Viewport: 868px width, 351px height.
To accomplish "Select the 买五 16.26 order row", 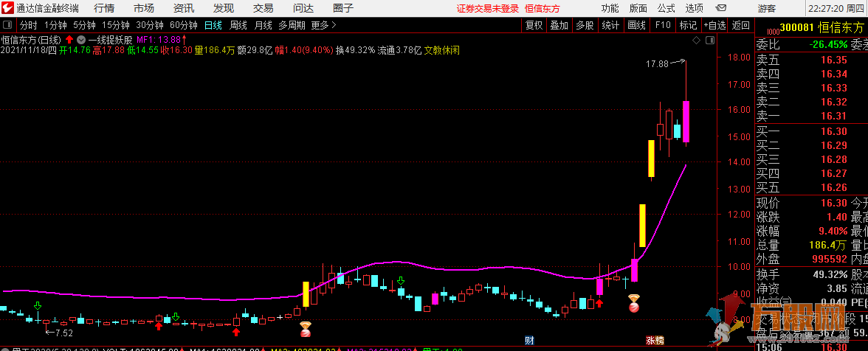I will (812, 187).
